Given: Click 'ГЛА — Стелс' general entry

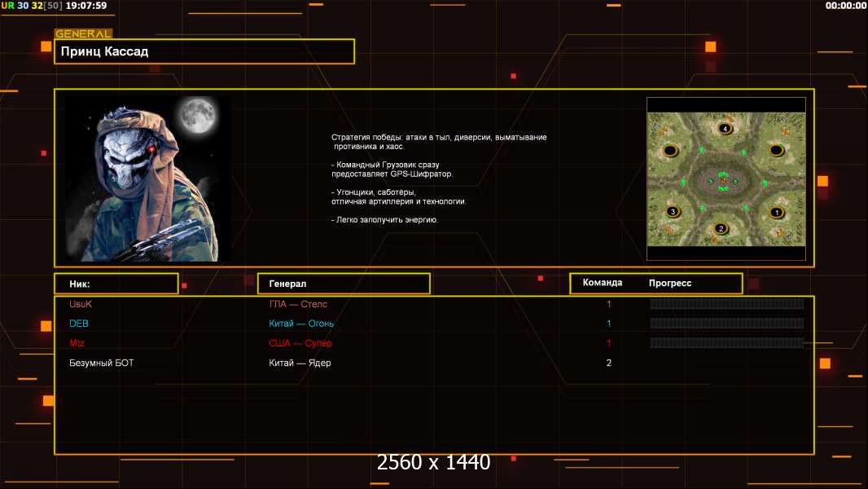Looking at the screenshot, I should (x=298, y=304).
